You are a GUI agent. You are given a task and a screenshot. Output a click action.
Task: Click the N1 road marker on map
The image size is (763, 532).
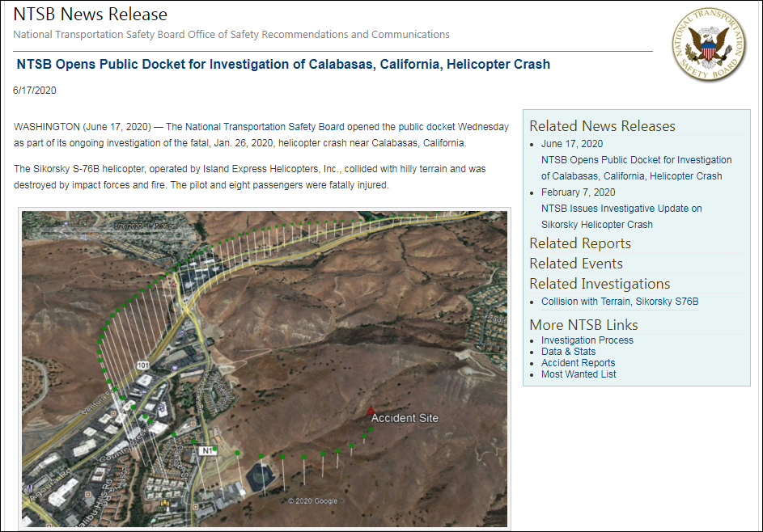tap(207, 450)
